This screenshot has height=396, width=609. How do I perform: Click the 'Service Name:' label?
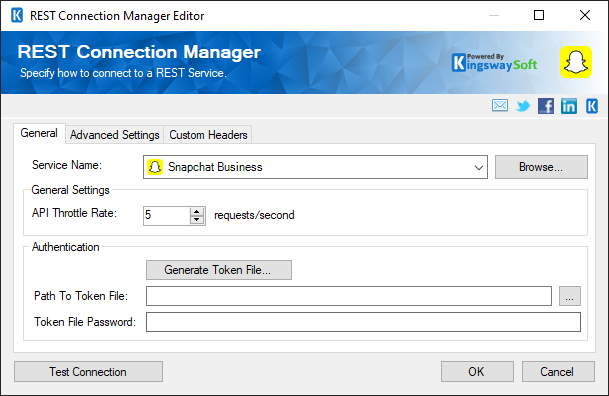point(67,165)
